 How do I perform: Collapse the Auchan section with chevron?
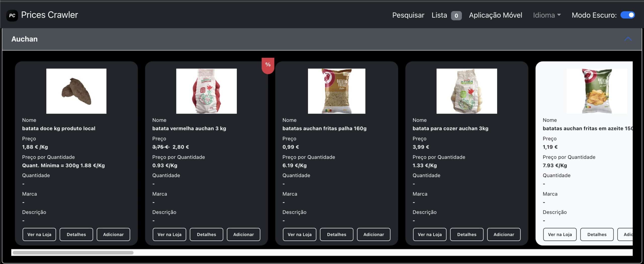[628, 39]
